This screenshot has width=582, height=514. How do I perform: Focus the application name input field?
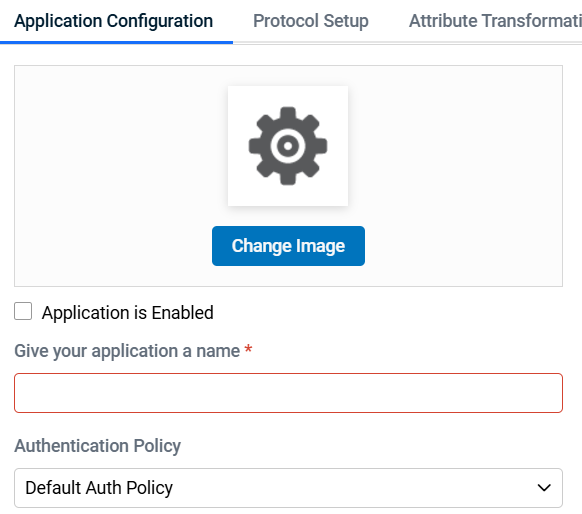(288, 393)
